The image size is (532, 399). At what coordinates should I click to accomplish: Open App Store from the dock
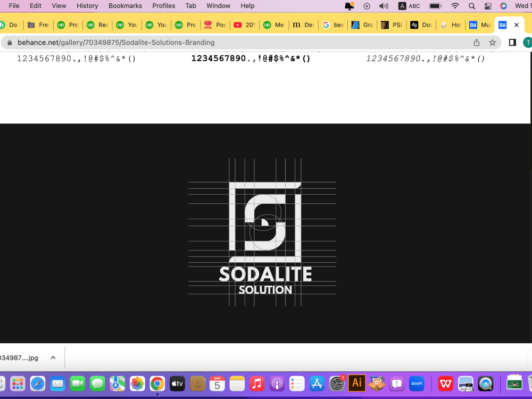(x=317, y=384)
